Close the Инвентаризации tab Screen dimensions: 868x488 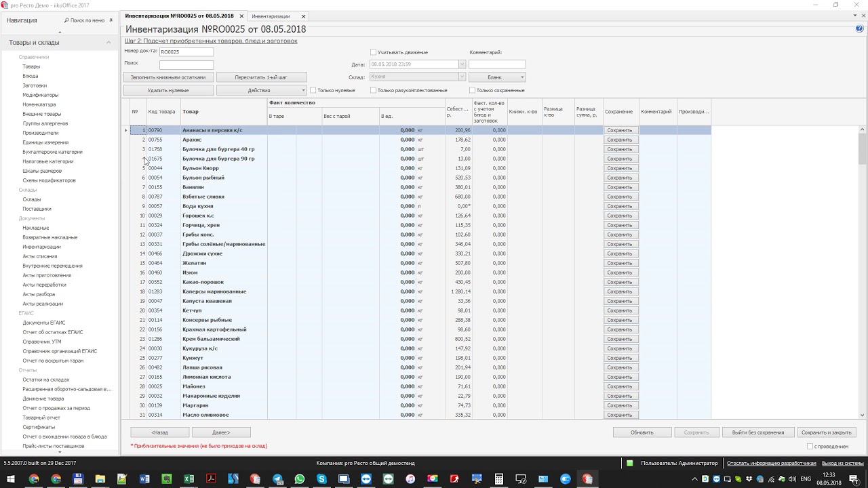[x=303, y=16]
